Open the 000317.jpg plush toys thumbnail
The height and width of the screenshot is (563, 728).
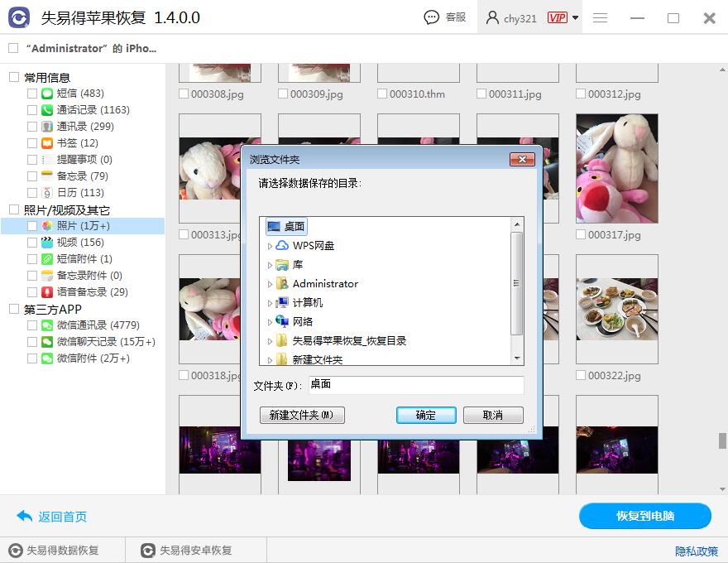pos(616,168)
